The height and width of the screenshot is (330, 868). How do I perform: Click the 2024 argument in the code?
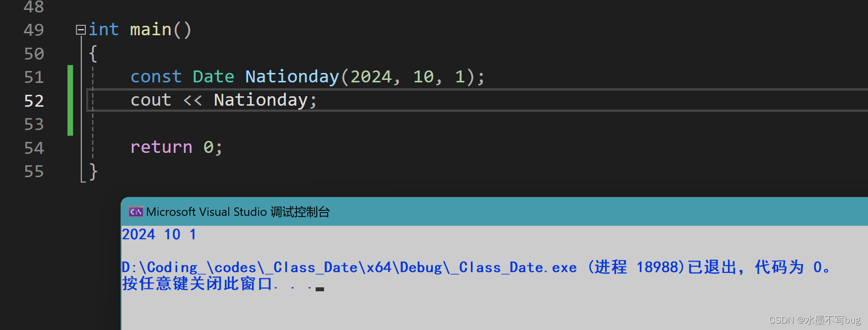click(x=371, y=77)
